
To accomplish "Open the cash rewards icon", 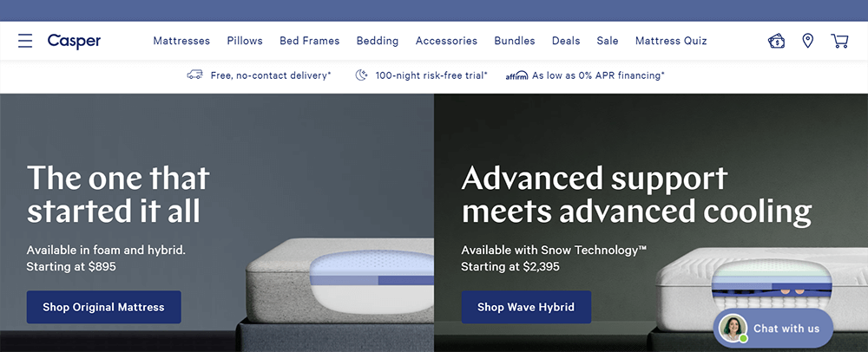I will (776, 41).
